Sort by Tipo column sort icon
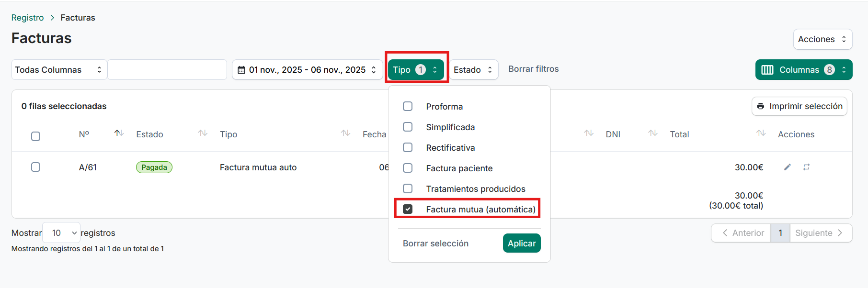 click(345, 133)
